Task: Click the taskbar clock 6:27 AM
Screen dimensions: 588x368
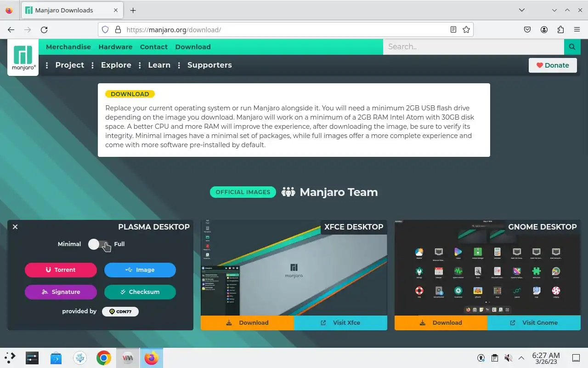Action: click(x=546, y=358)
